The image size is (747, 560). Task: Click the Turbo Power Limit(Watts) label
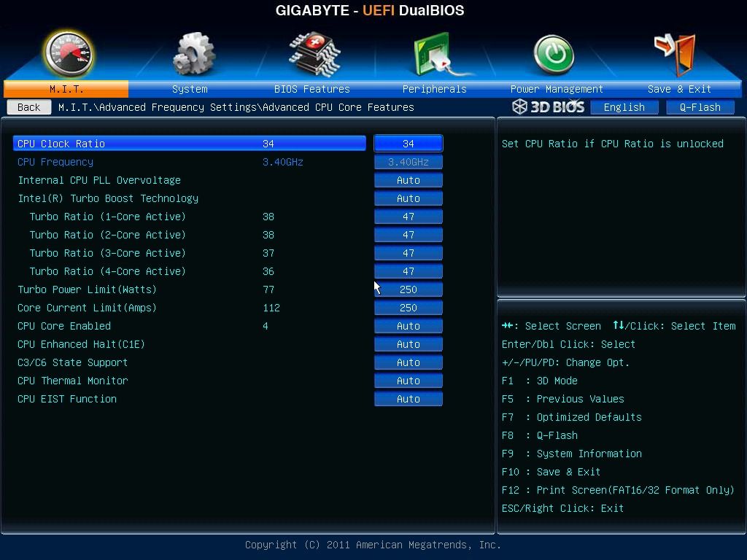[88, 289]
